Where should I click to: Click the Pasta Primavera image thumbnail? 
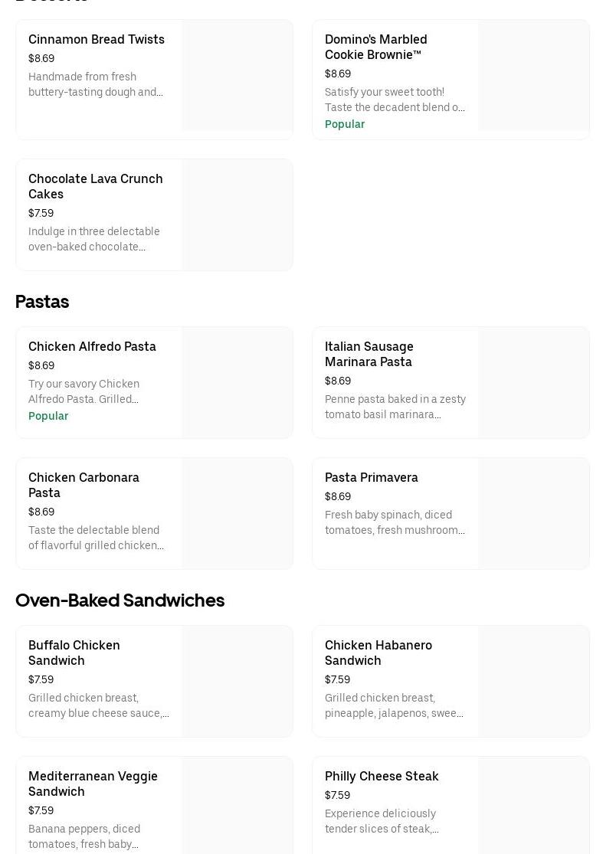[533, 513]
